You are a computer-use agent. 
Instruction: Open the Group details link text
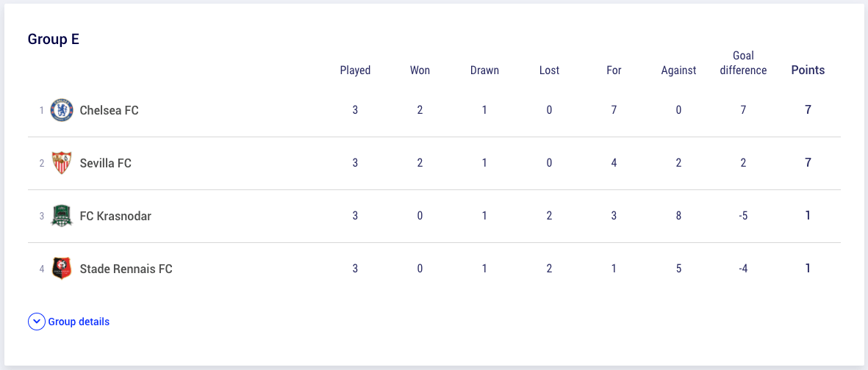click(79, 322)
